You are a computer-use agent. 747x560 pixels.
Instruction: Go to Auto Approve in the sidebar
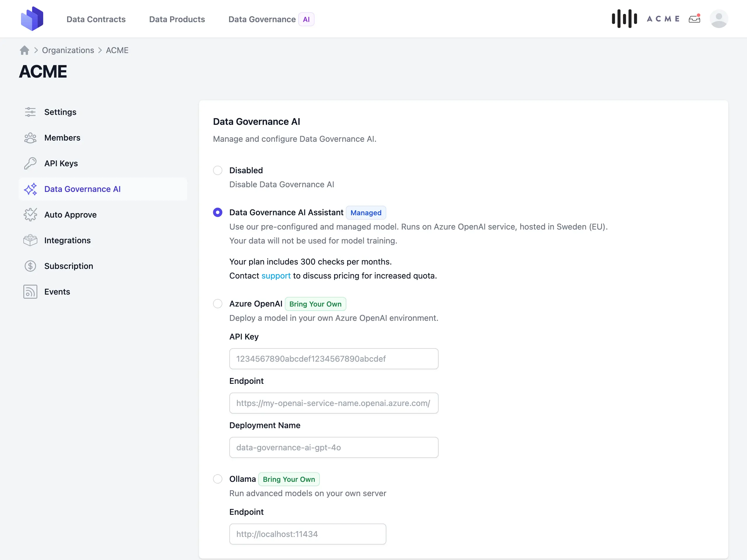click(103, 215)
